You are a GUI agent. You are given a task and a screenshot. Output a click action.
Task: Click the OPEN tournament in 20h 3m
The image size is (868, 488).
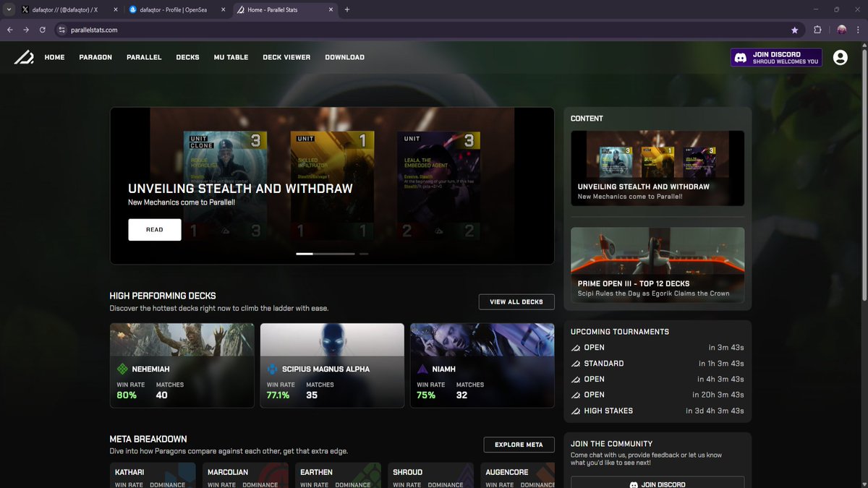coord(658,395)
